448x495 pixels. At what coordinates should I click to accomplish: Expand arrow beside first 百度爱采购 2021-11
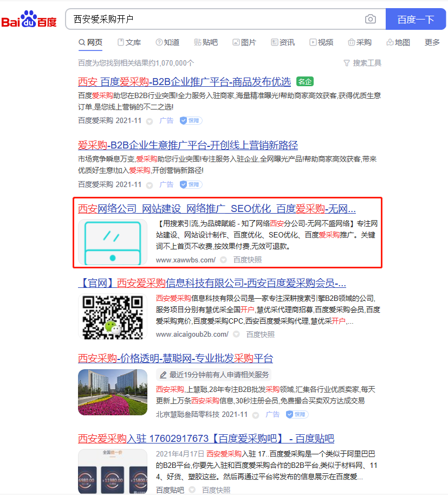[x=150, y=121]
